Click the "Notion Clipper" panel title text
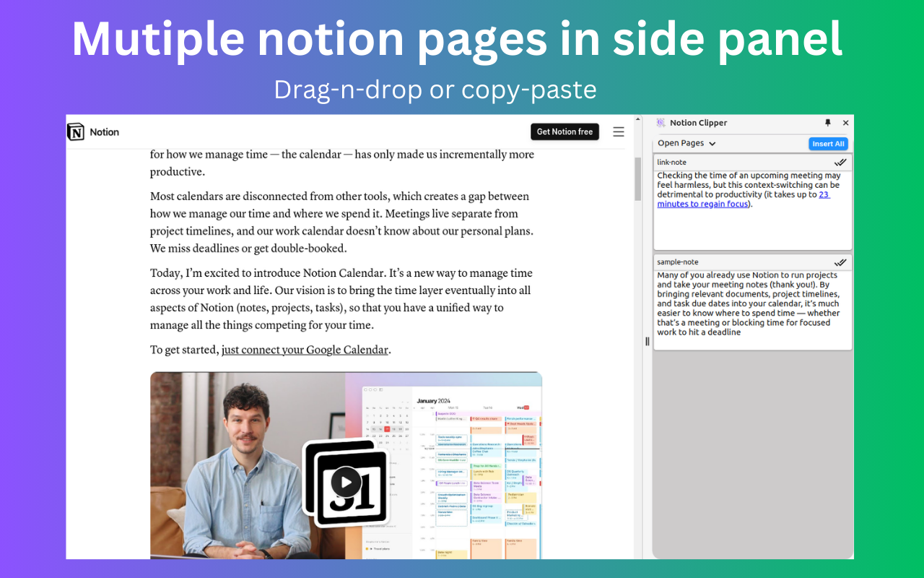This screenshot has height=578, width=924. [x=698, y=123]
